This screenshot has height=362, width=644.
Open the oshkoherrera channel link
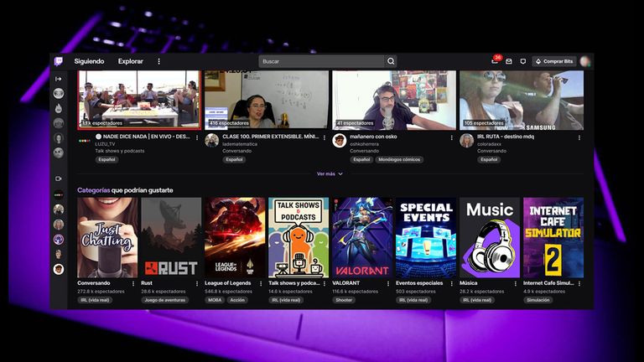coord(364,144)
